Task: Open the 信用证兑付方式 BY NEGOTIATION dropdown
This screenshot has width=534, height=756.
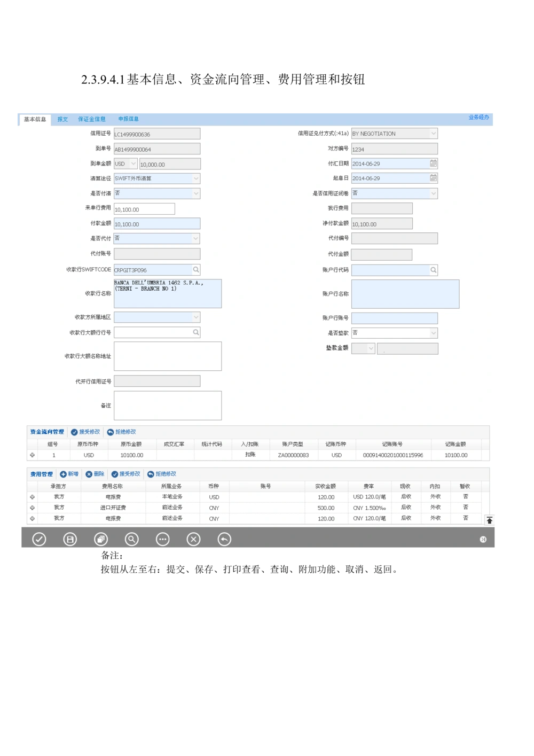Action: point(433,133)
